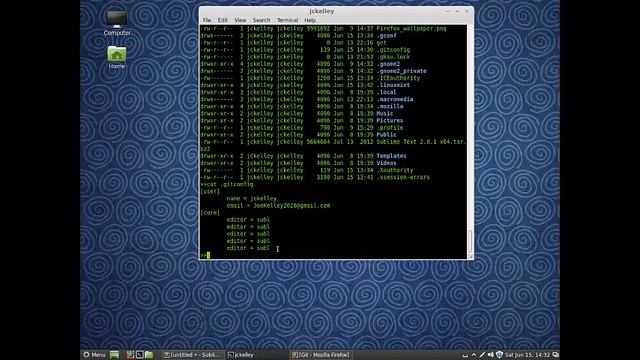The width and height of the screenshot is (640, 360).
Task: Open the Menu button in the panel
Action: tap(94, 355)
